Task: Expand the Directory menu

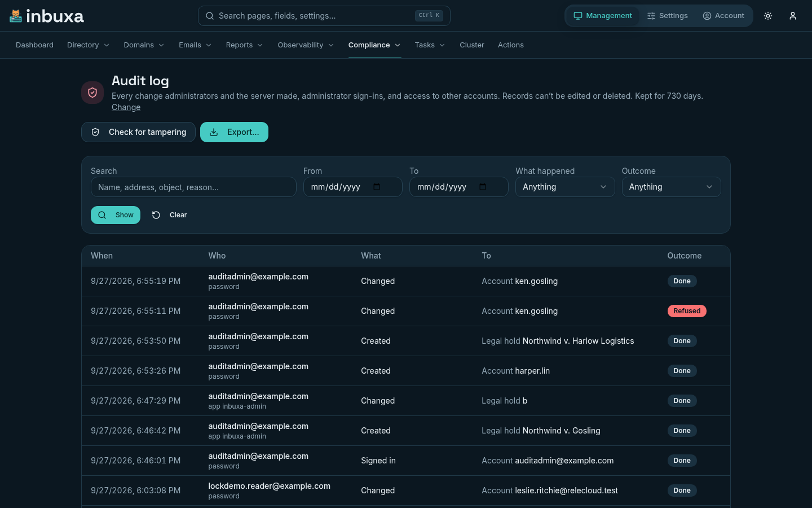Action: [x=88, y=45]
